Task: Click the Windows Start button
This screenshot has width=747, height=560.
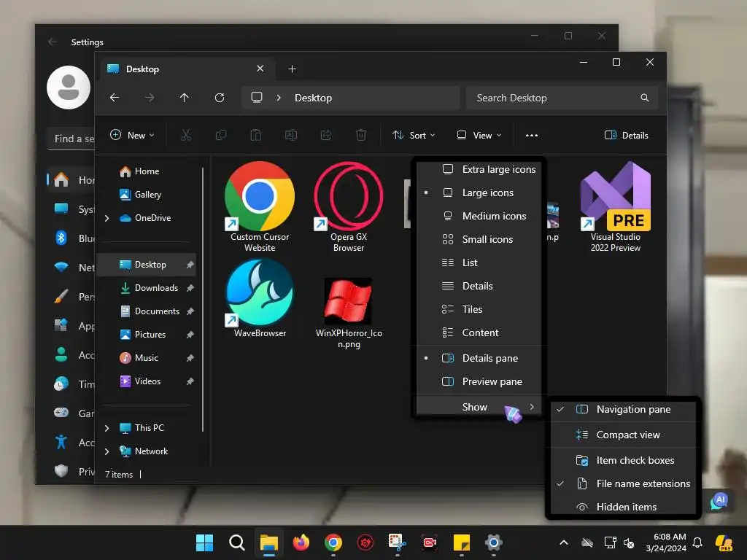Action: pyautogui.click(x=205, y=542)
